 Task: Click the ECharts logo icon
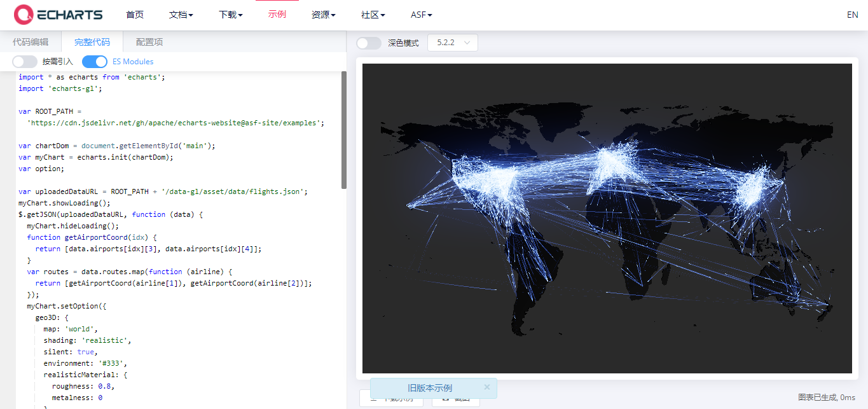[24, 14]
